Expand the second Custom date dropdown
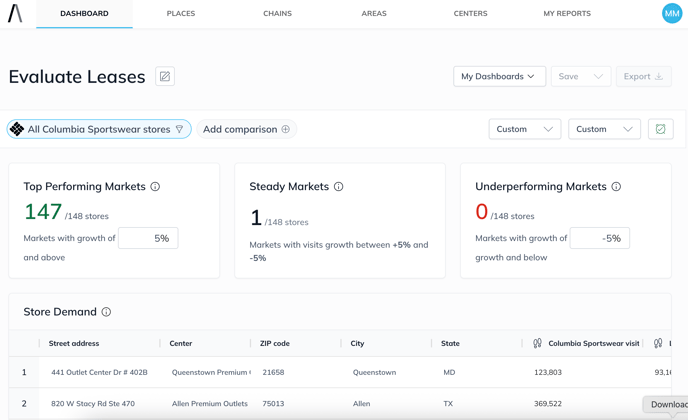 coord(604,129)
